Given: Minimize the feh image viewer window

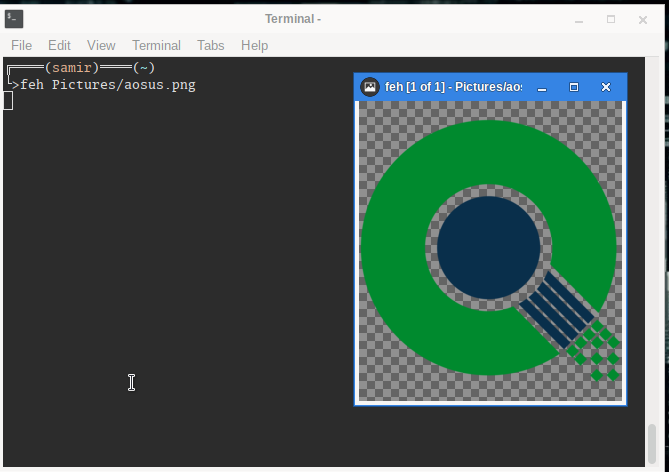Looking at the screenshot, I should pyautogui.click(x=542, y=87).
